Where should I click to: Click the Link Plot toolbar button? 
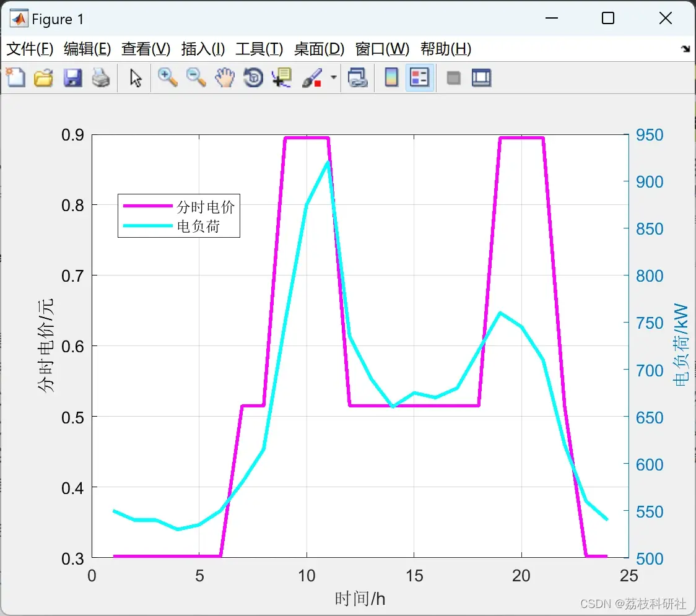(x=357, y=77)
